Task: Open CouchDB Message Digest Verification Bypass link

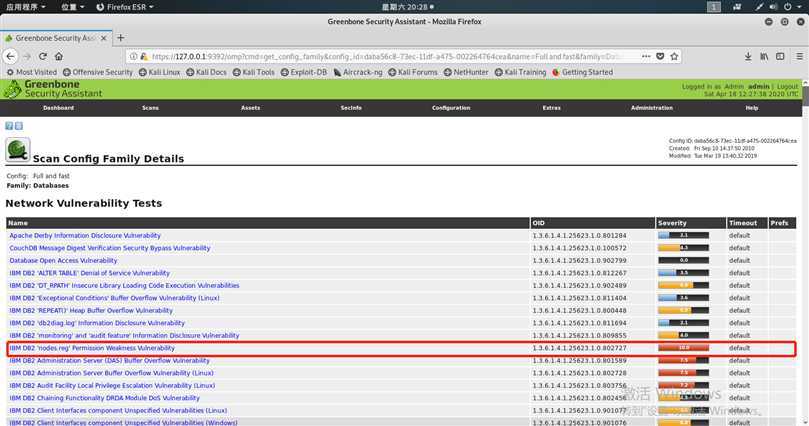Action: tap(110, 248)
